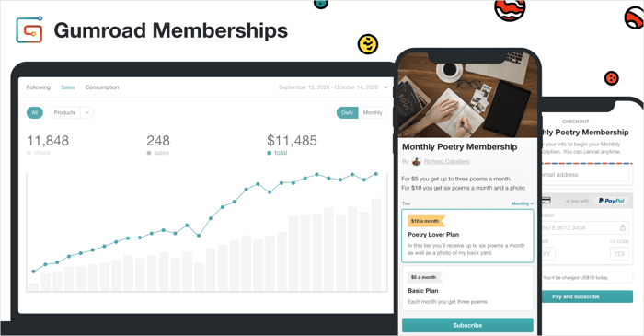Click Richard Caballero's avatar picture
Image resolution: width=644 pixels, height=336 pixels.
tap(416, 161)
